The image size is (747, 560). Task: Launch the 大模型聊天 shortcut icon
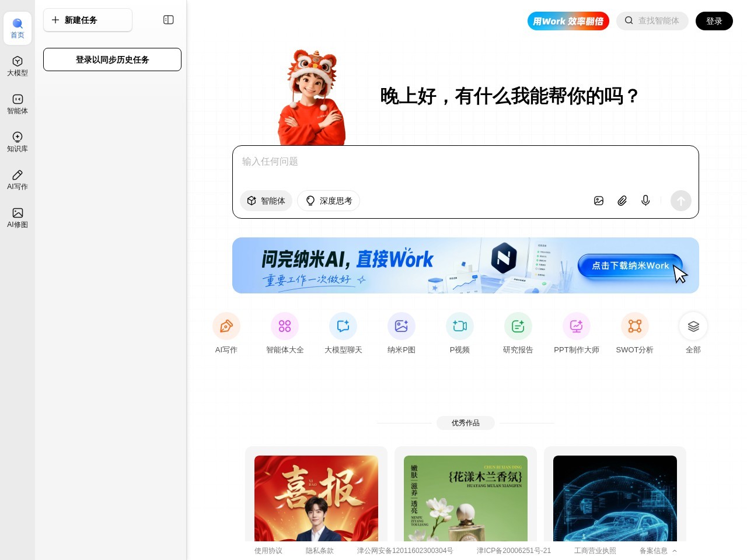coord(343,326)
